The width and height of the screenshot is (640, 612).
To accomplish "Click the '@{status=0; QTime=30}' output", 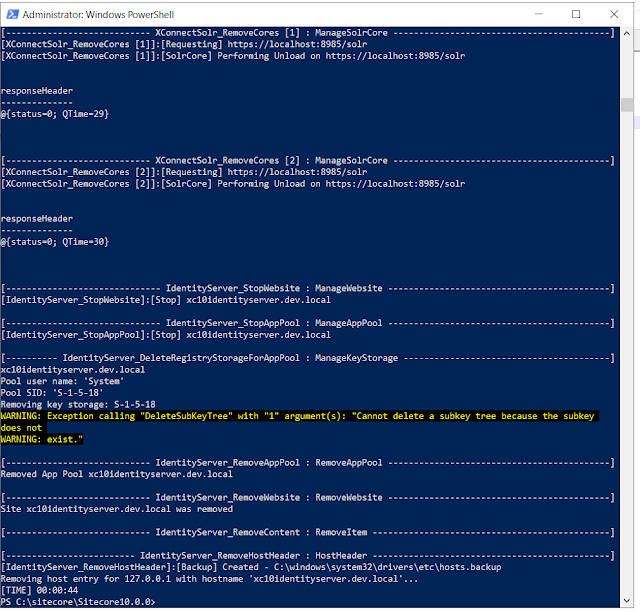I will point(55,242).
